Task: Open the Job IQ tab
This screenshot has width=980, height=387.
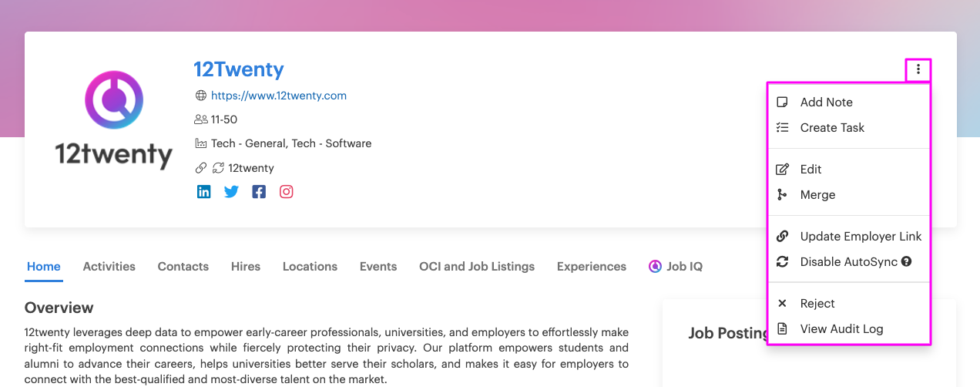Action: click(676, 267)
